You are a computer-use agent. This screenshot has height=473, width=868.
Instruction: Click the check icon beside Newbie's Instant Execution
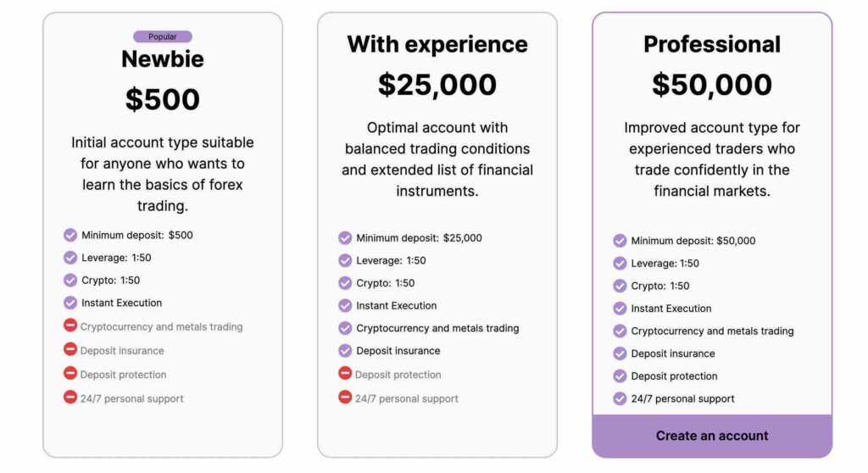pos(70,303)
